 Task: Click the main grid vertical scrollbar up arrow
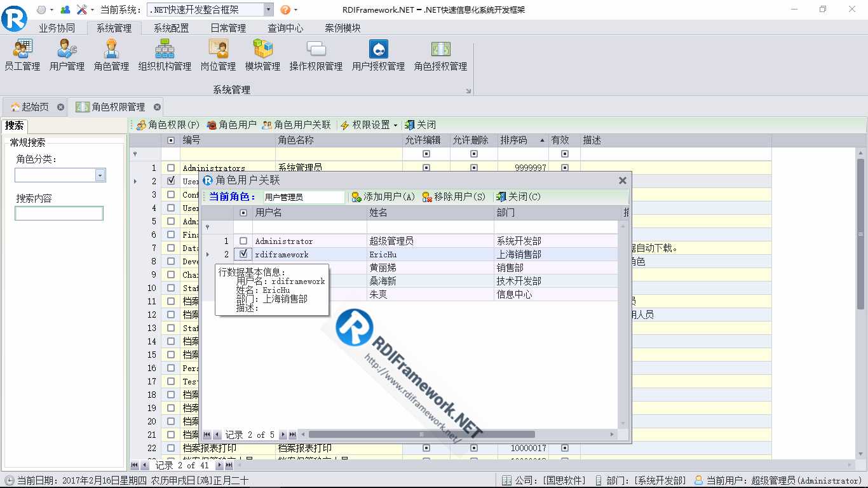(x=861, y=153)
